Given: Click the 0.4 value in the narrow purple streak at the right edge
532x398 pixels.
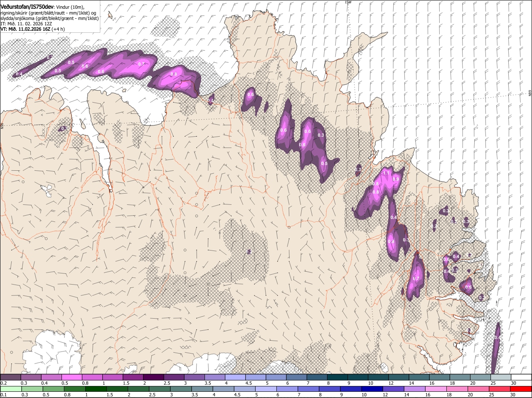Looking at the screenshot, I should point(496,338).
